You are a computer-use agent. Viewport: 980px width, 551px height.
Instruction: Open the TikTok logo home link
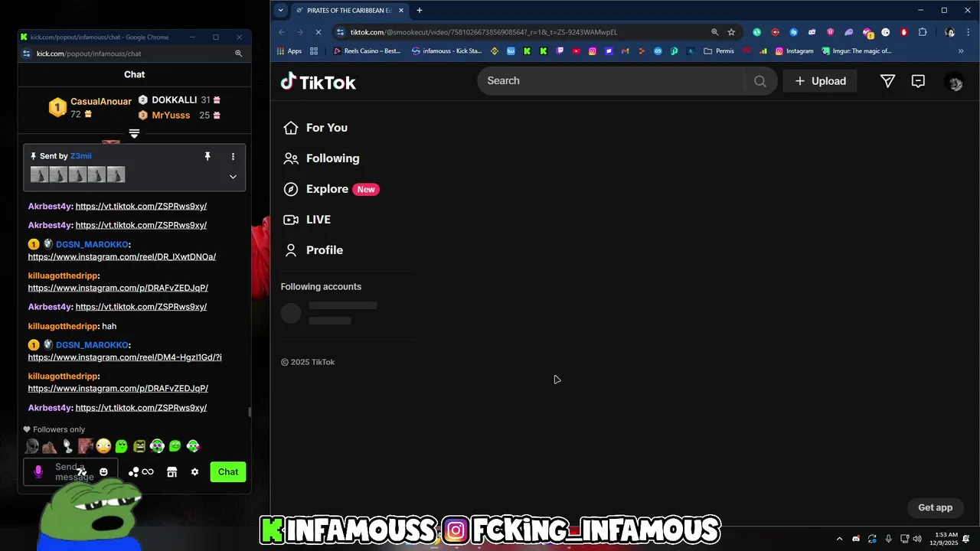(318, 82)
